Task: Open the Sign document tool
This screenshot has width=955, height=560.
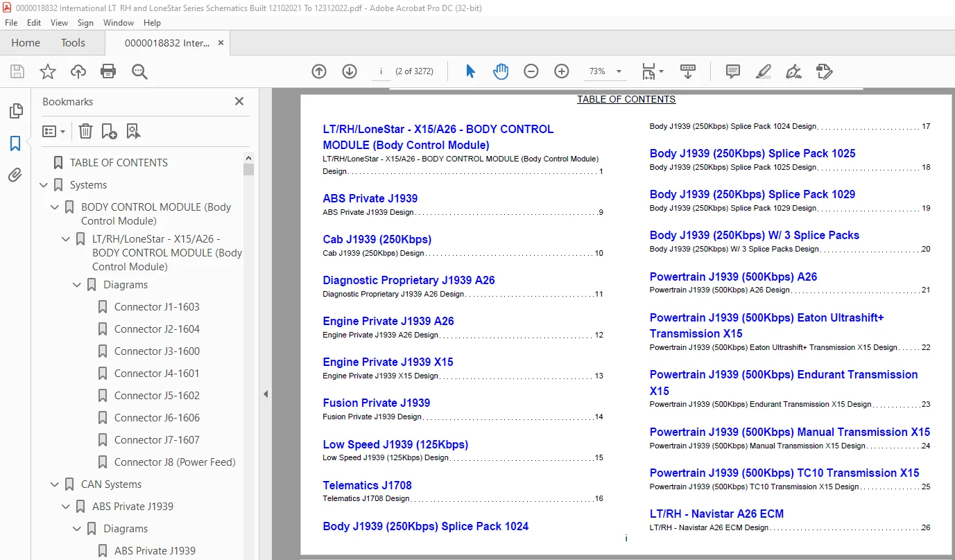Action: [x=793, y=71]
